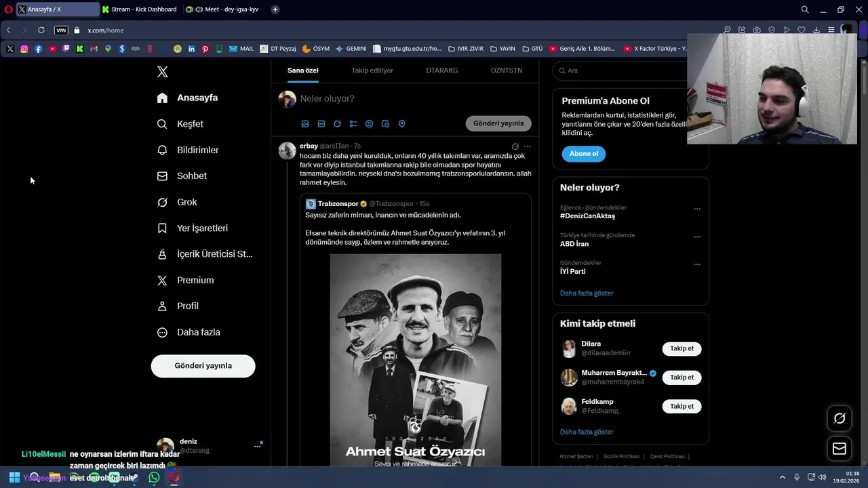Show more trends via Daha fazla göster

coord(587,293)
